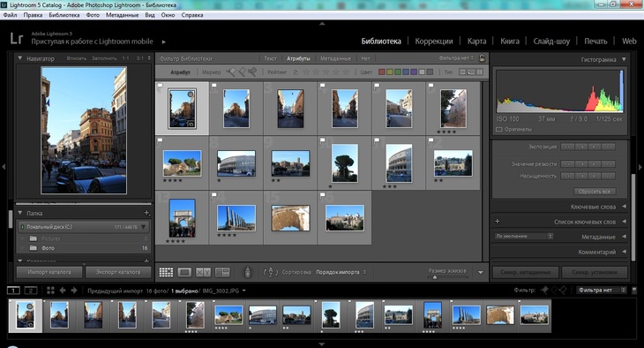Switch to Grid view in toolbar
The image size is (644, 348).
pyautogui.click(x=166, y=272)
